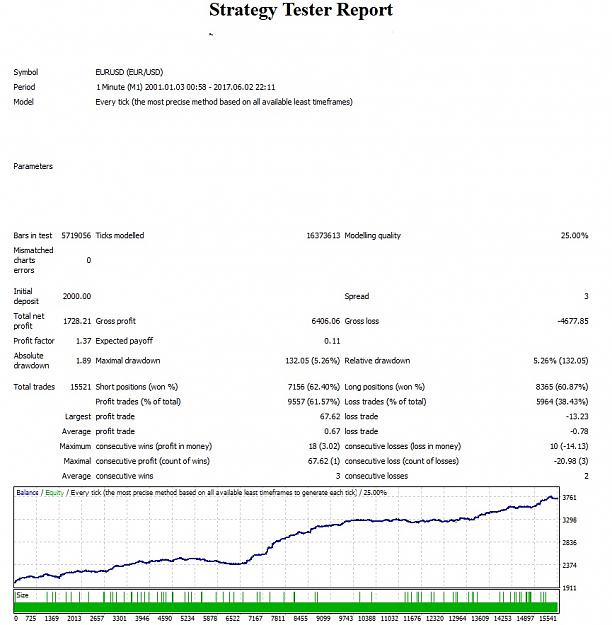Viewport: 612px width, 625px height.
Task: Select Loss trades value 5964 (38.43%)
Action: tap(562, 402)
